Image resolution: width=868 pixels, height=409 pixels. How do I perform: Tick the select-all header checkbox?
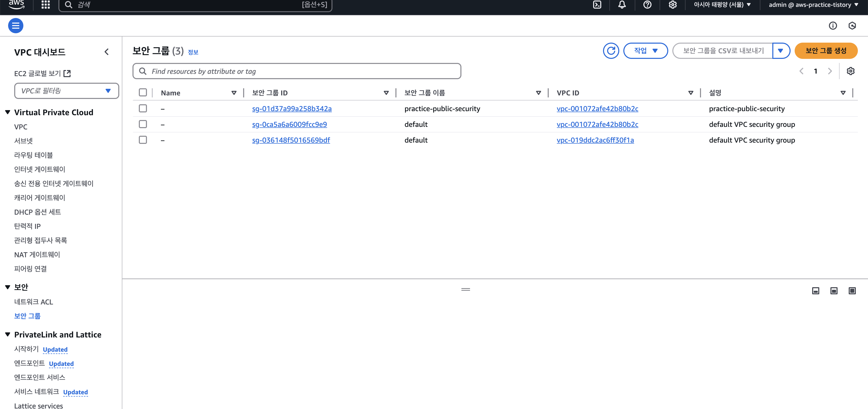(x=143, y=93)
